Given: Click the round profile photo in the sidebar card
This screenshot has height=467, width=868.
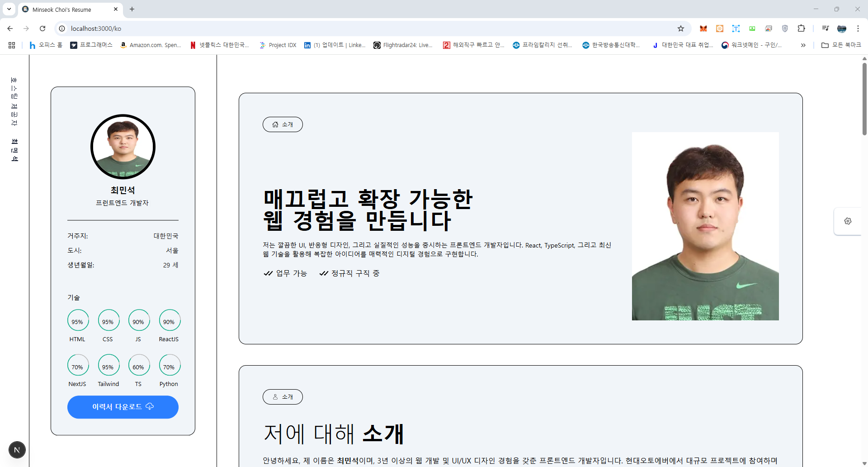Looking at the screenshot, I should coord(123,147).
